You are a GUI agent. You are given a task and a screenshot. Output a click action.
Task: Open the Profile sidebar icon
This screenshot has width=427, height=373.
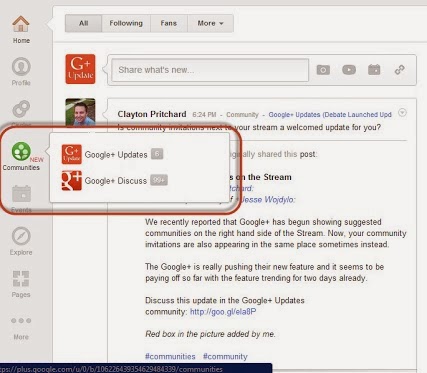[x=21, y=67]
